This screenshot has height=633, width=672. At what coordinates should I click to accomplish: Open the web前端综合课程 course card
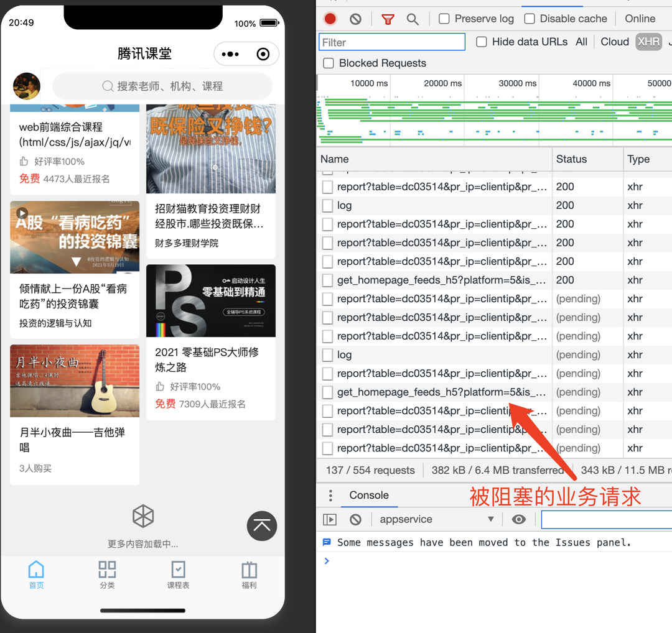[x=75, y=150]
